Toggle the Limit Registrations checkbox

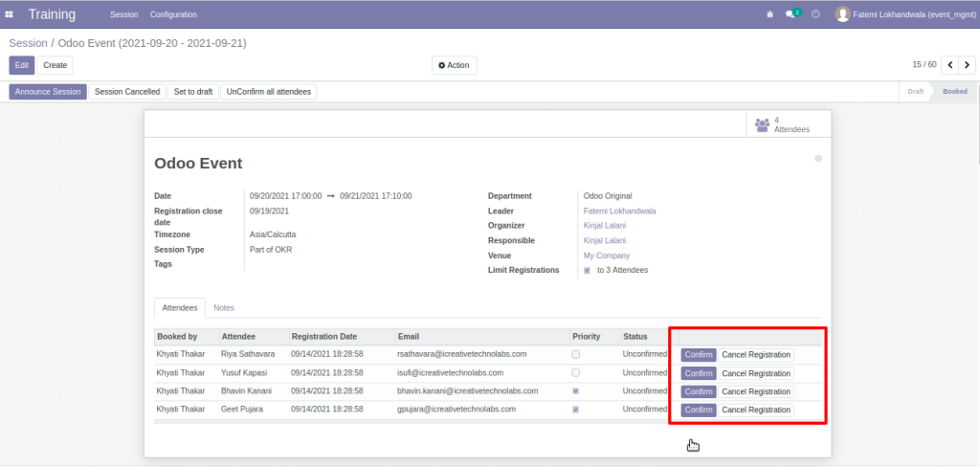click(587, 271)
